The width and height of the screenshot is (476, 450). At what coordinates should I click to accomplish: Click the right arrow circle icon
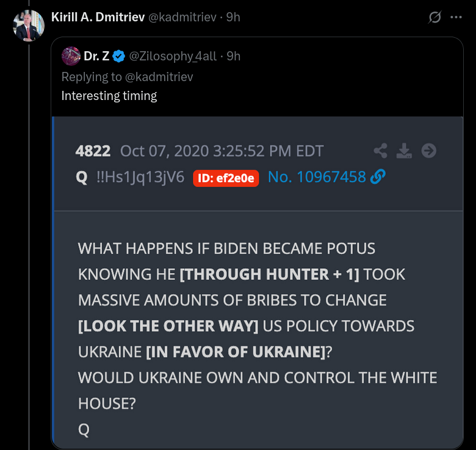(429, 151)
